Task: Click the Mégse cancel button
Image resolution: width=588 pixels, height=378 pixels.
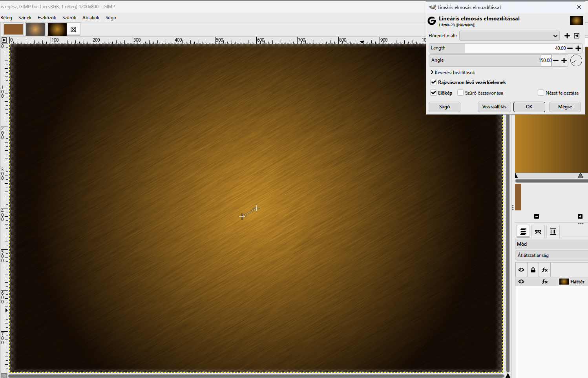Action: 565,107
